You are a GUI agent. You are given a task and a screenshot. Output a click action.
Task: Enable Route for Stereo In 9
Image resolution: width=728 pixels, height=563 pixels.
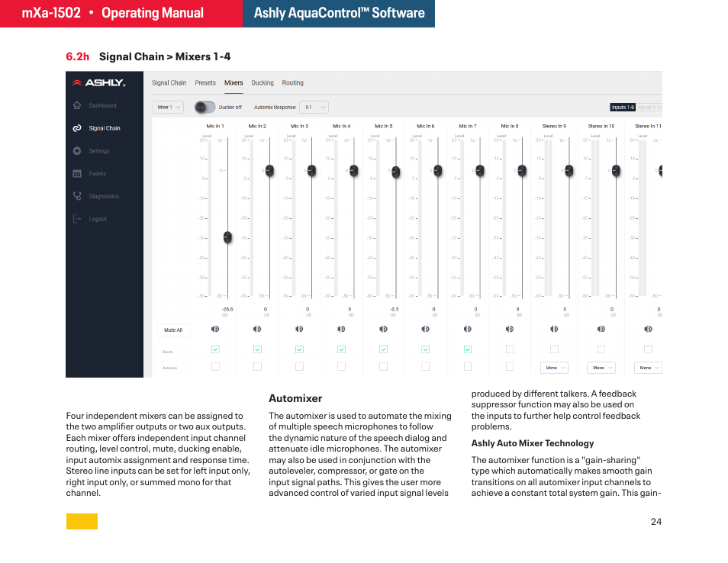pos(554,349)
